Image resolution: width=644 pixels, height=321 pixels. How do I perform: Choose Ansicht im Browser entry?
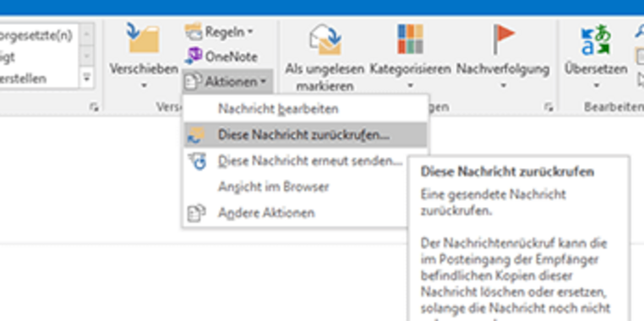(296, 187)
